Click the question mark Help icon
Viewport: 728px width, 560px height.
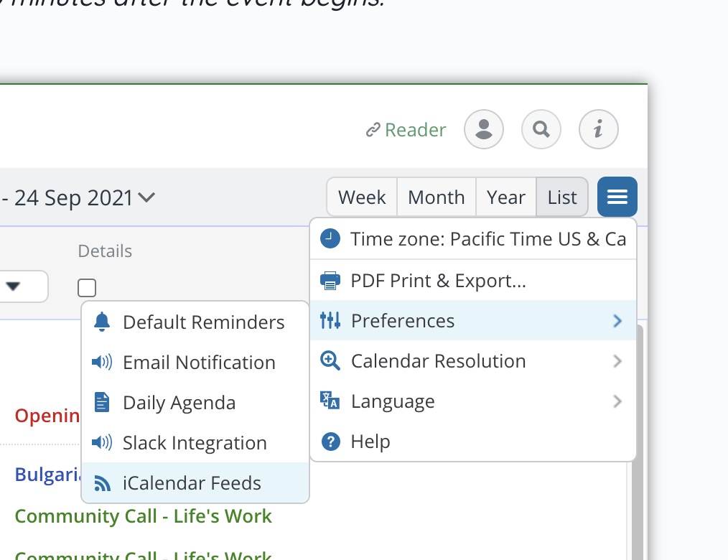click(x=330, y=441)
